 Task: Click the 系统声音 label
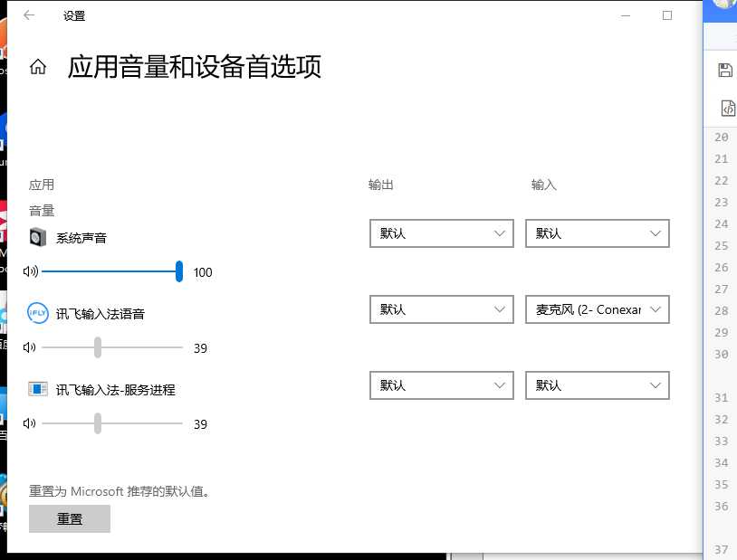pyautogui.click(x=81, y=238)
